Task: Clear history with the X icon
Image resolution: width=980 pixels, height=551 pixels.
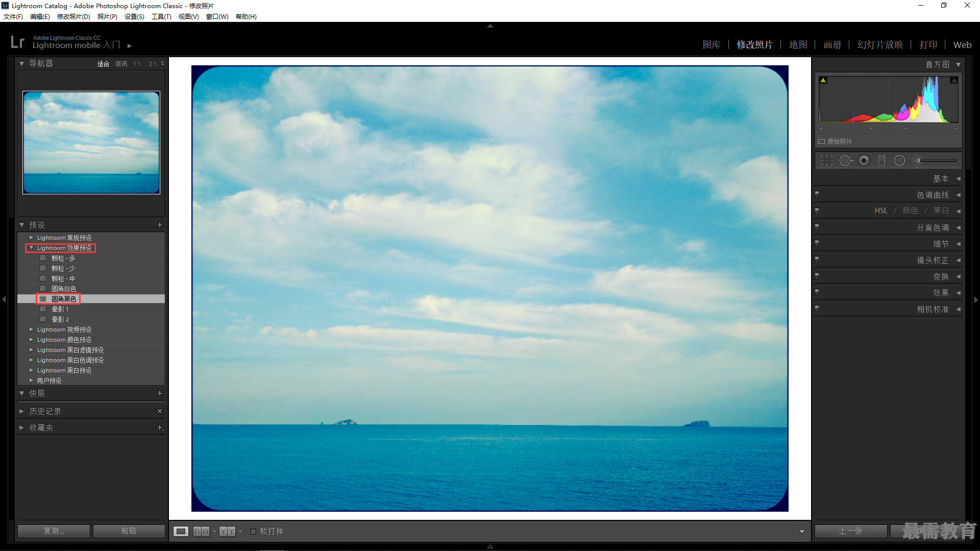Action: coord(160,411)
